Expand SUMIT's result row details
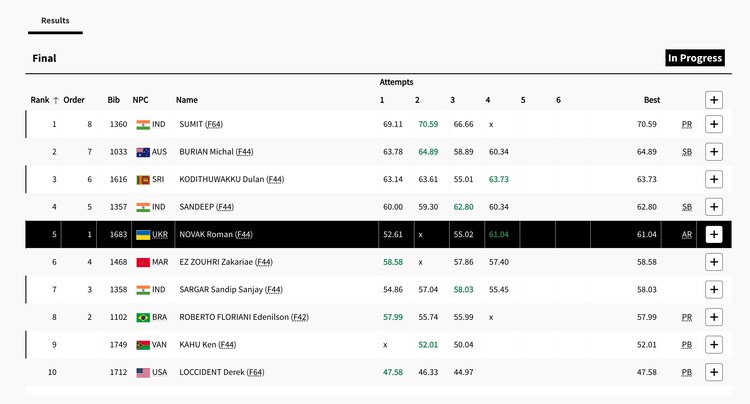The width and height of the screenshot is (750, 404). coord(713,125)
